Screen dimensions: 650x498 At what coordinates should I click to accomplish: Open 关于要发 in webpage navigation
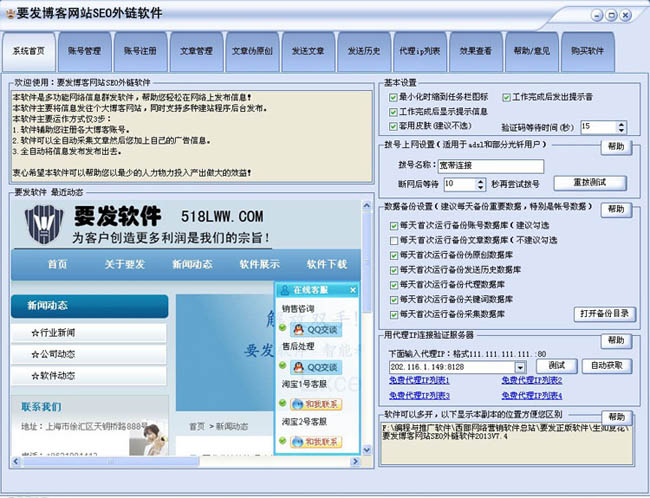124,264
